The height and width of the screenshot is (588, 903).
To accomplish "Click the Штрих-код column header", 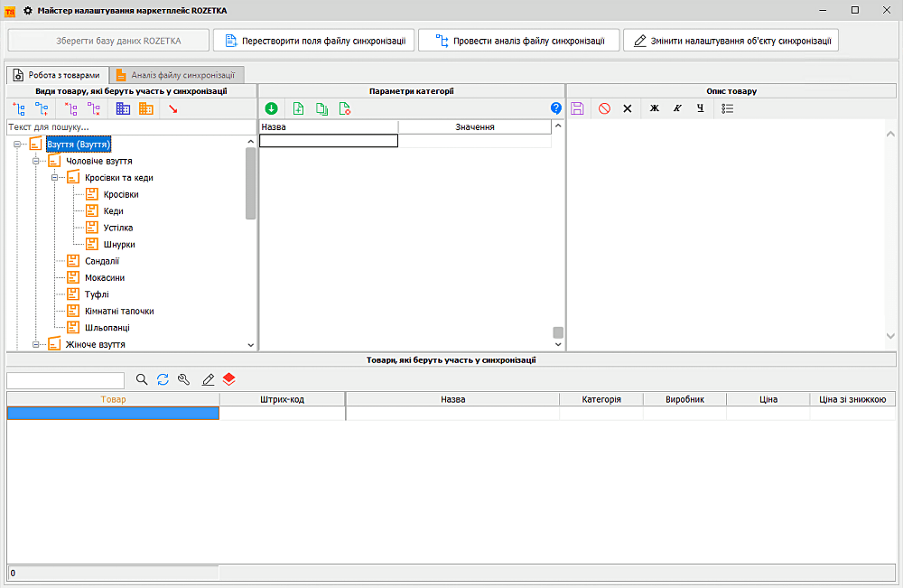I will (x=282, y=399).
